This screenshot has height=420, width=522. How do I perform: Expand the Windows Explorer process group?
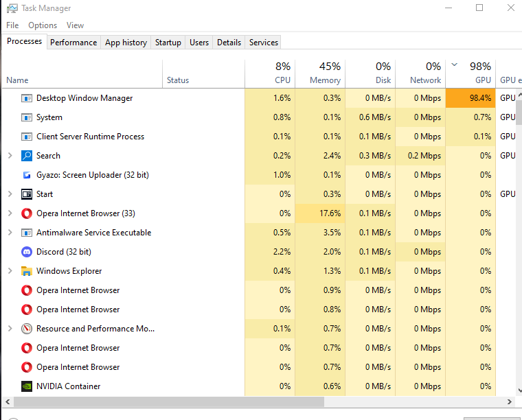click(10, 271)
